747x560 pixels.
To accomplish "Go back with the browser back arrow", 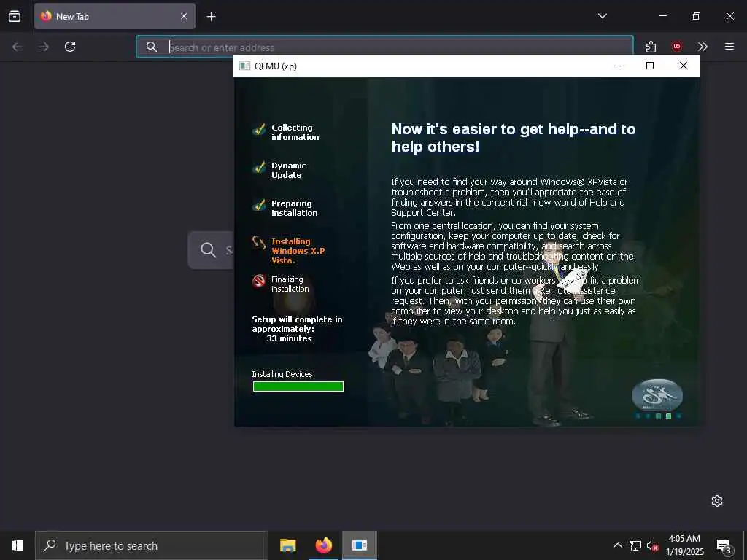I will (18, 47).
